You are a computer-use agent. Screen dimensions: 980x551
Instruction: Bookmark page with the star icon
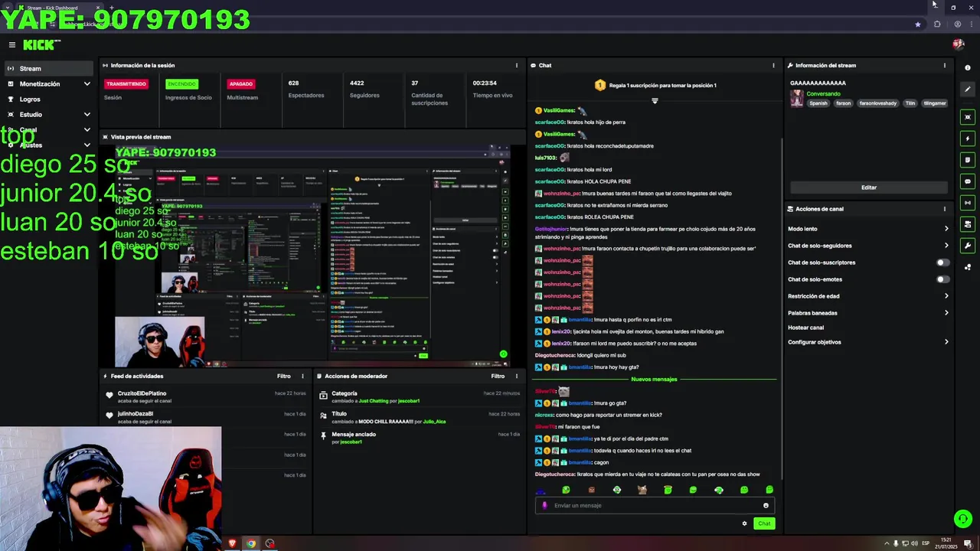click(x=918, y=24)
